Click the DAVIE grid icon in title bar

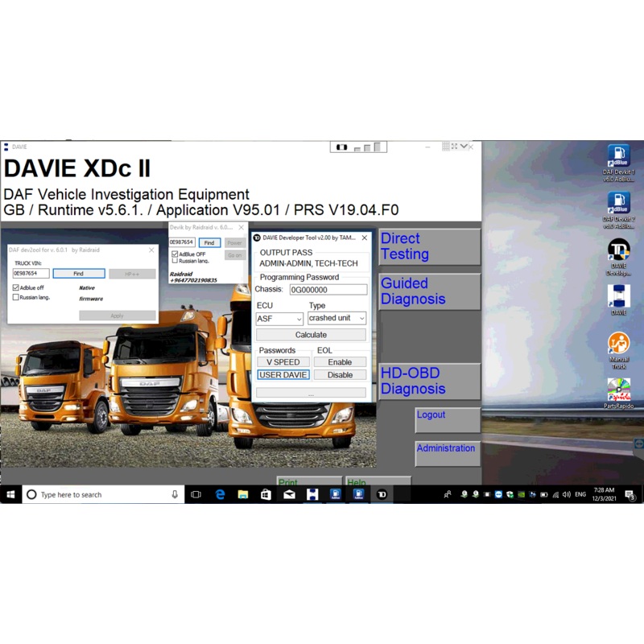(x=445, y=147)
